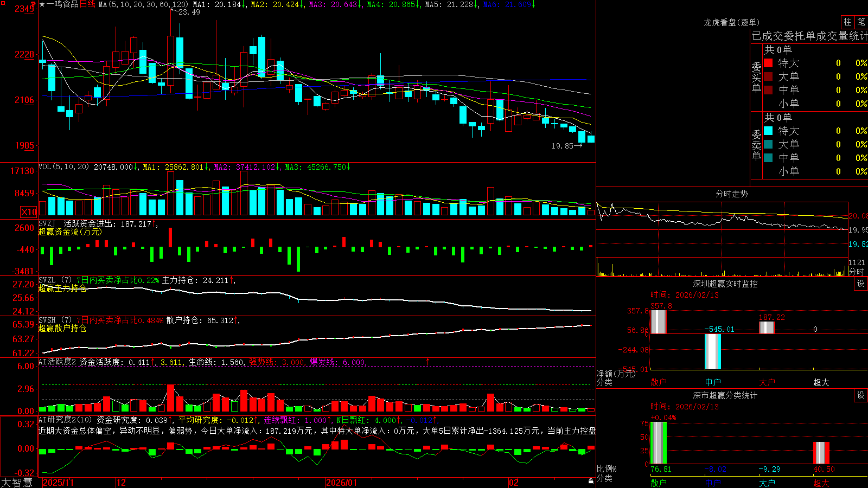Click the 76.81 散户 bar in 深市超赢分类统计
The image size is (868, 488).
tap(659, 442)
